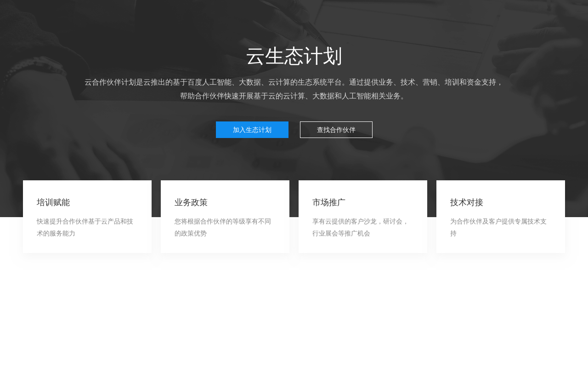Find partners using the outlined button

pos(336,129)
